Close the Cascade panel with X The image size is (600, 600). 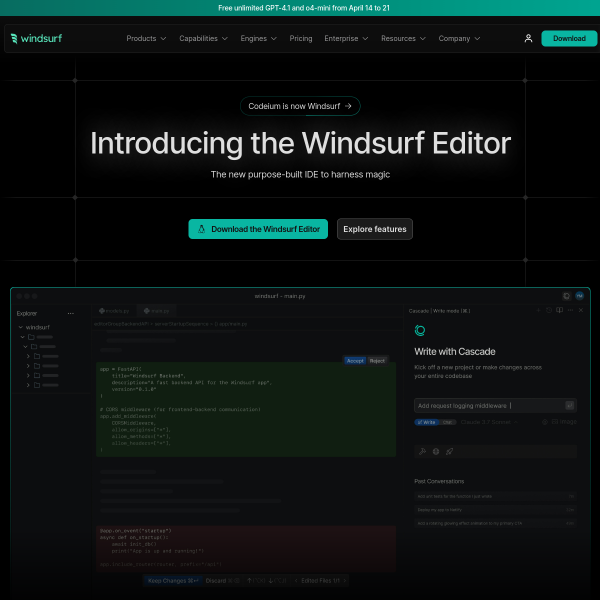(581, 310)
